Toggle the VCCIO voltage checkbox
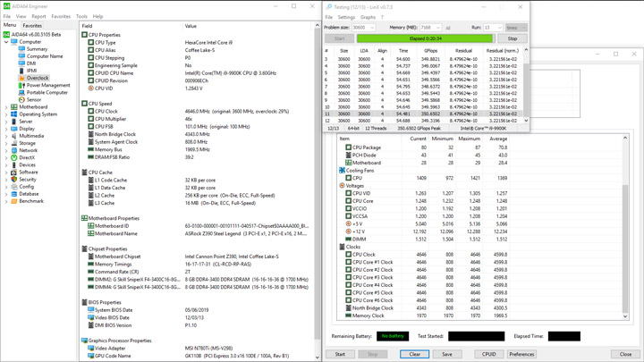The width and height of the screenshot is (644, 362). pos(348,208)
